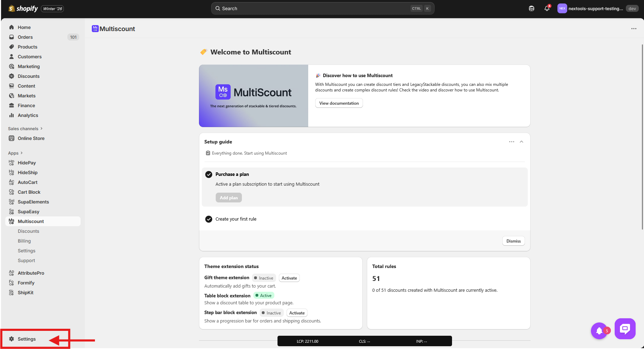644x349 pixels.
Task: Click the View documentation button
Action: pos(339,103)
